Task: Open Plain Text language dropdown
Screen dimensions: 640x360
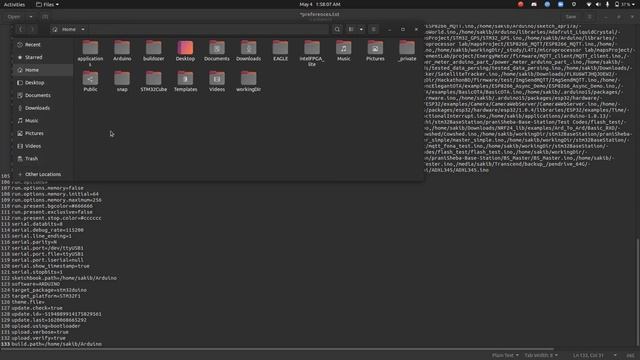Action: tap(505, 355)
